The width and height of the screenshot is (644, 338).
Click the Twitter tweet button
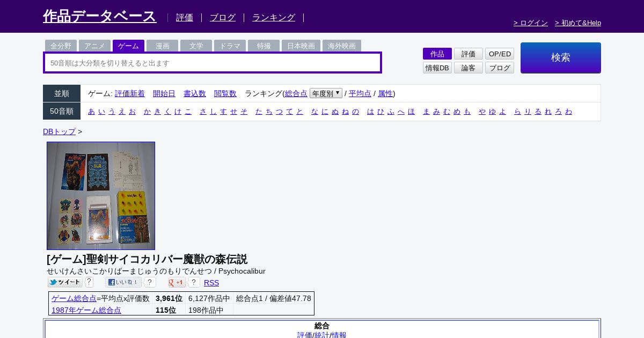pyautogui.click(x=65, y=282)
